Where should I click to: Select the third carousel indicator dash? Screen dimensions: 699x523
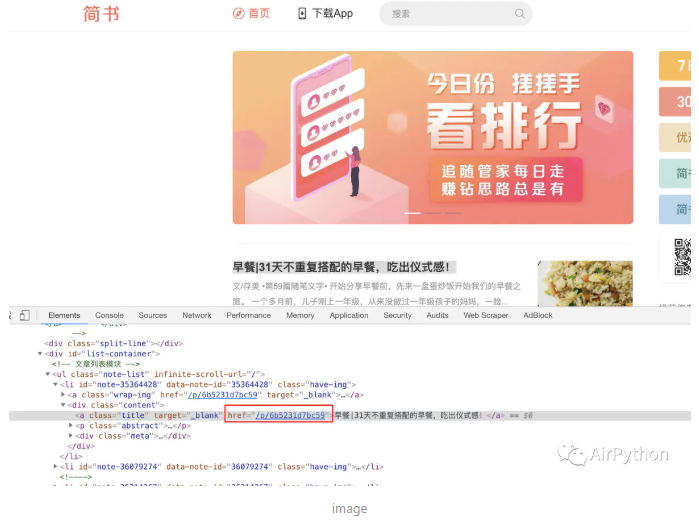pyautogui.click(x=452, y=213)
